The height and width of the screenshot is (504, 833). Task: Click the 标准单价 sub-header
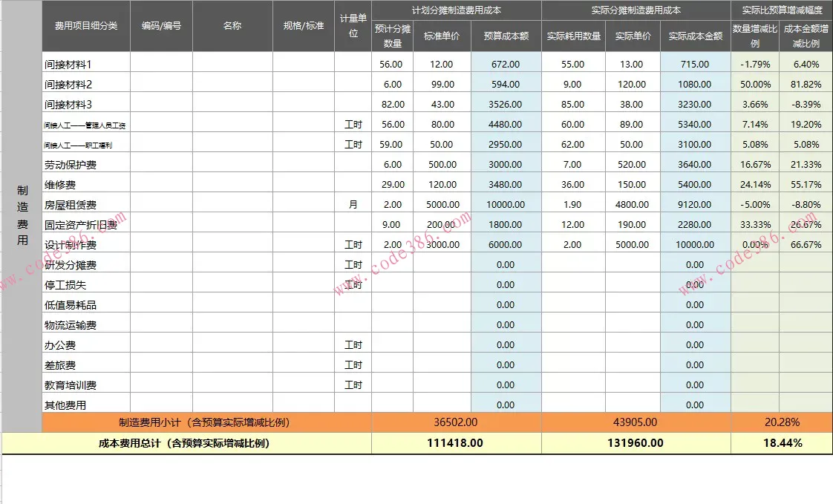(x=442, y=36)
